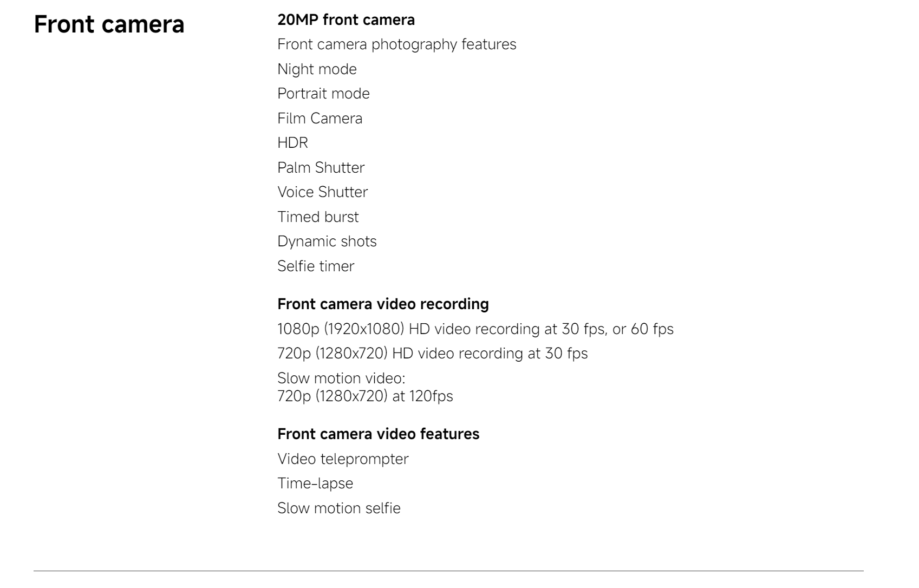
Task: Click Front camera photography features text
Action: [x=397, y=44]
